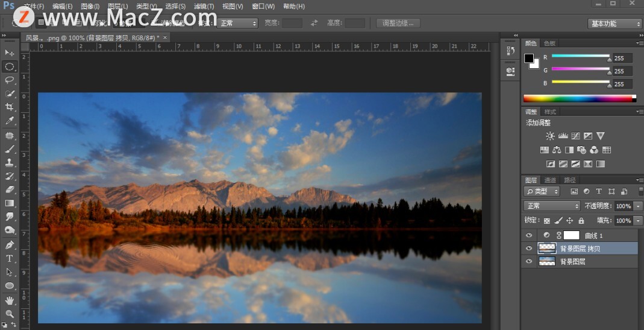
Task: Open the 窗口(W) menu
Action: click(x=263, y=6)
